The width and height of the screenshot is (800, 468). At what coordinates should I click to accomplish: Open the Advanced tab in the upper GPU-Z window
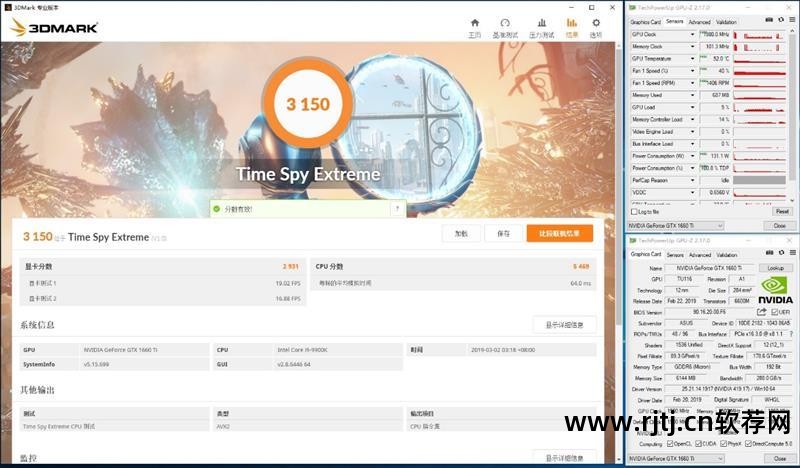tap(699, 22)
